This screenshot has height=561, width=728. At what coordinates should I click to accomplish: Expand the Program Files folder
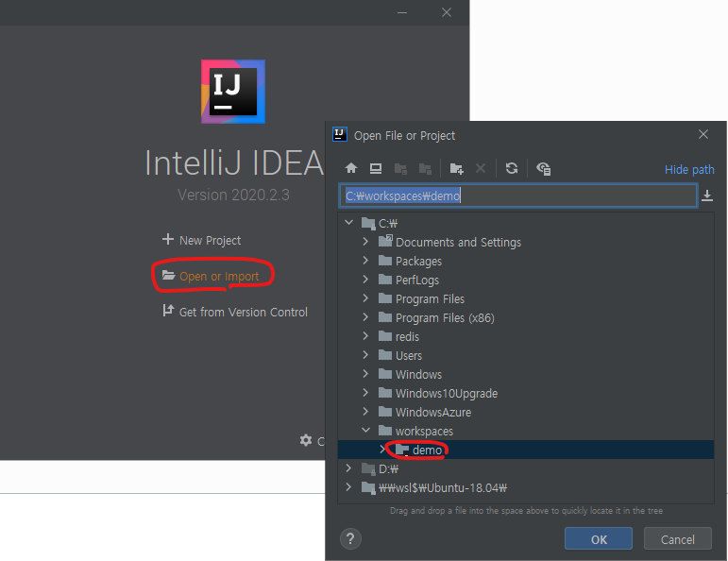[365, 298]
